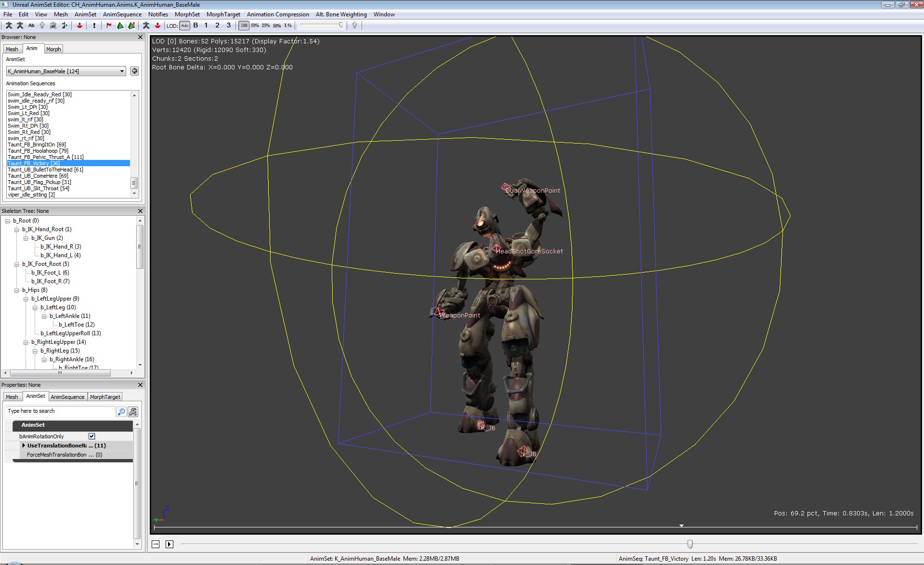Click the black exclamation mark toolbar icon
Viewport: 924px width, 565px height.
coord(94,26)
